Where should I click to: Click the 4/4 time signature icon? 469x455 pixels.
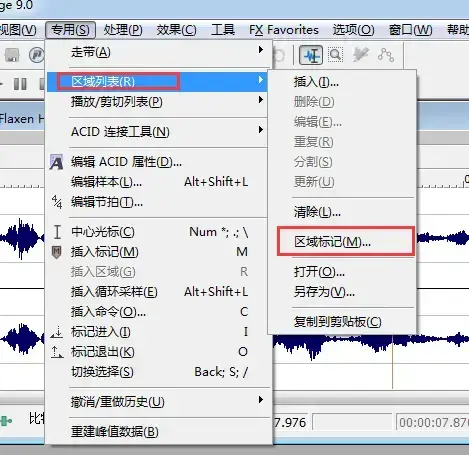57,202
